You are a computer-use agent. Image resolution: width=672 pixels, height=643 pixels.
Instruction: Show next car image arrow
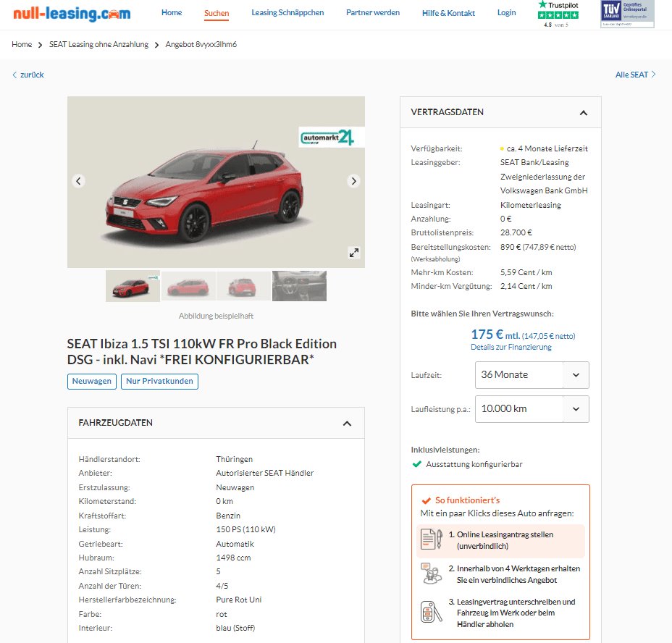[353, 181]
